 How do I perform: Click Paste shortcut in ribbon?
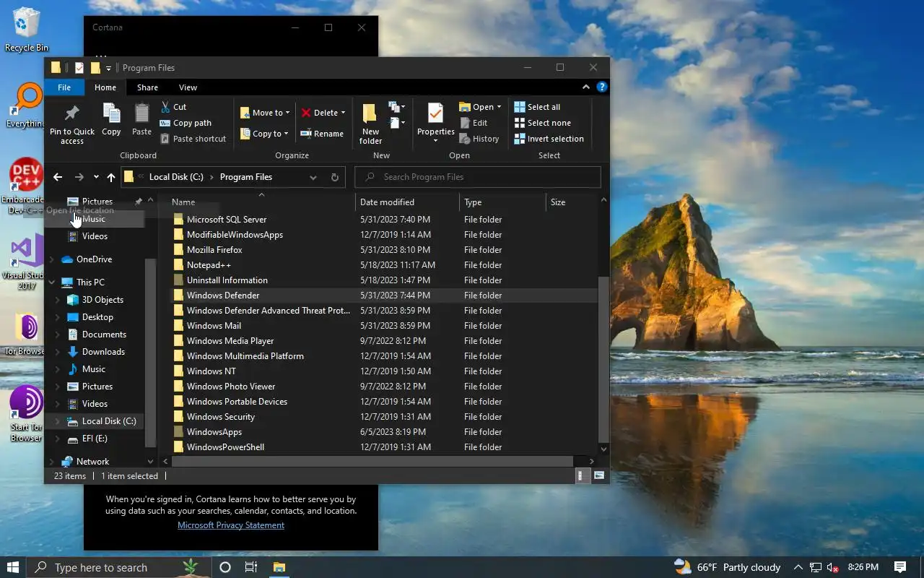point(193,139)
